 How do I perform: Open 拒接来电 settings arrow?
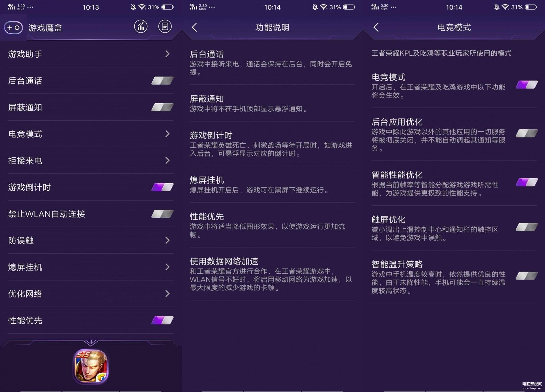(x=167, y=160)
